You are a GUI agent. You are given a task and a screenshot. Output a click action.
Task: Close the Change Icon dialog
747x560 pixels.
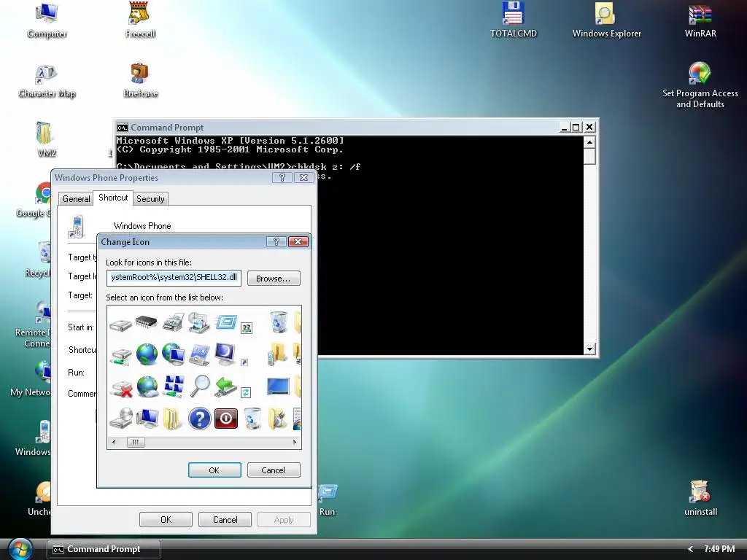(298, 242)
